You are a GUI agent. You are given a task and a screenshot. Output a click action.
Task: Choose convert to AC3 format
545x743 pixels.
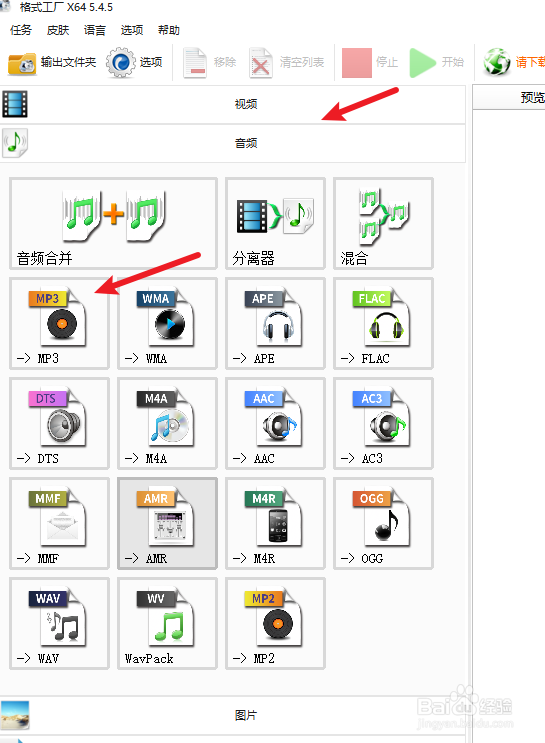pyautogui.click(x=383, y=424)
